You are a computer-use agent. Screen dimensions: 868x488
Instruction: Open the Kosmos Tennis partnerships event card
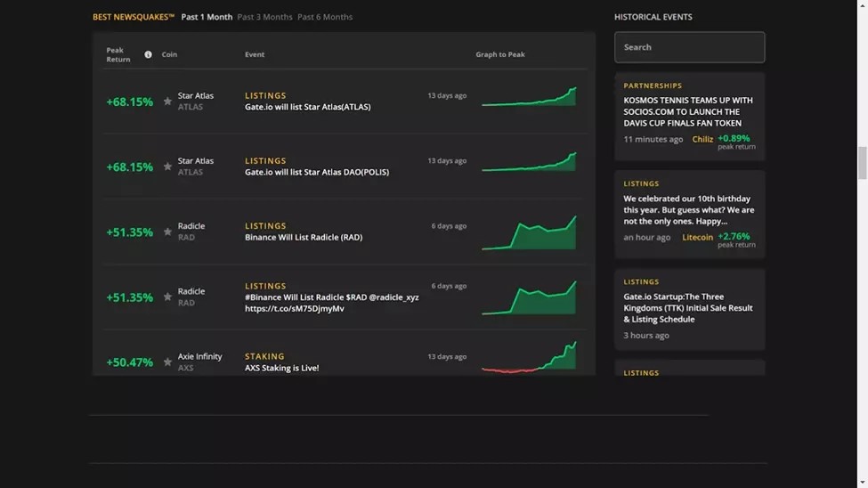coord(689,117)
